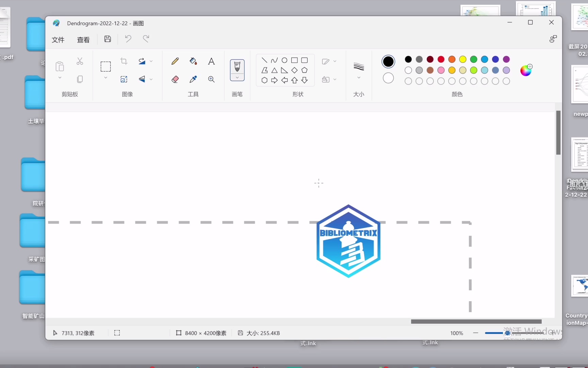Click the Rotate icon
The width and height of the screenshot is (588, 368).
(x=142, y=61)
